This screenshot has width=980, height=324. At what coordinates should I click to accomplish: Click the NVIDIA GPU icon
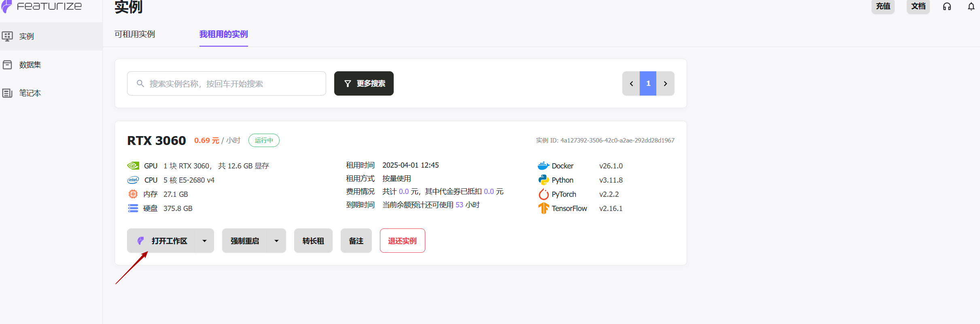(x=133, y=166)
